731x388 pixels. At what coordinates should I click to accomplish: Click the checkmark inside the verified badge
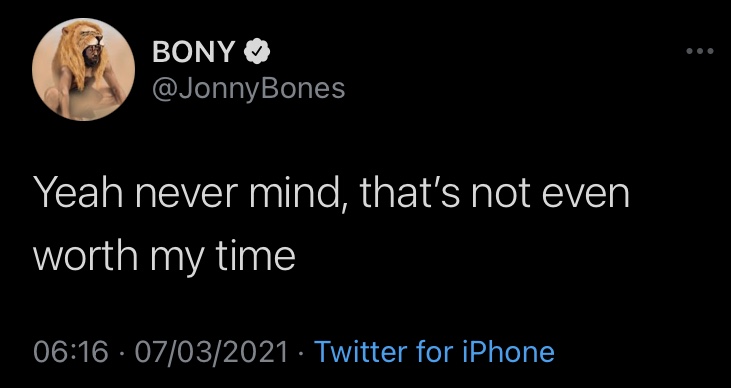pyautogui.click(x=257, y=52)
